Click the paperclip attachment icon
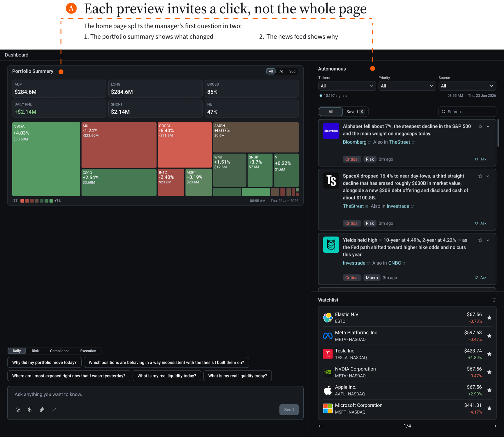Image resolution: width=504 pixels, height=437 pixels. pos(42,410)
